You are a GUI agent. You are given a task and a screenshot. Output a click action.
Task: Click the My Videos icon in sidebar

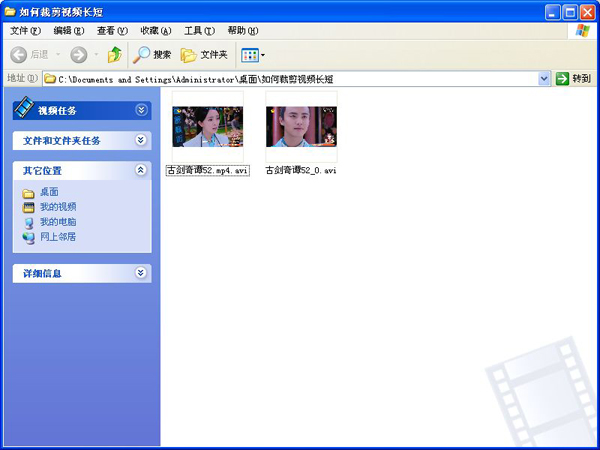coord(28,208)
